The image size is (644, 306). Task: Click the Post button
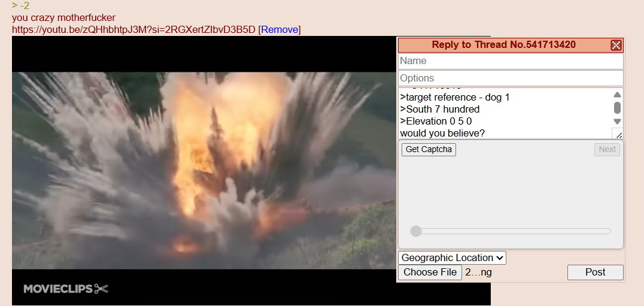pyautogui.click(x=595, y=272)
